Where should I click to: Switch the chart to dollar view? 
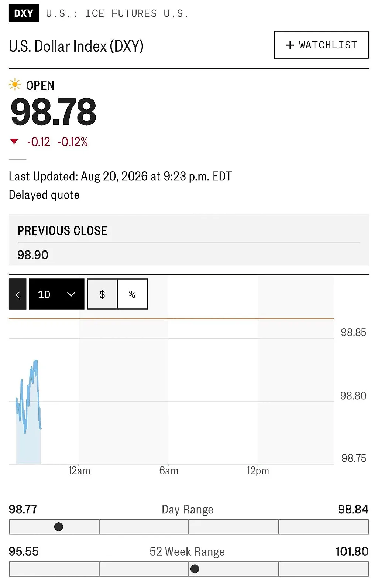click(102, 294)
